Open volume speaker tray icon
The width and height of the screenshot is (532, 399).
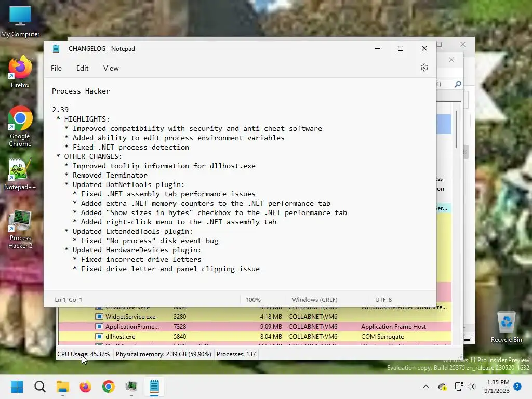[471, 387]
